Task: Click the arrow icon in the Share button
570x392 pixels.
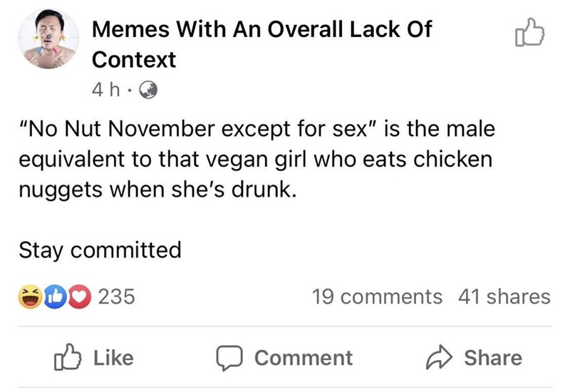Action: pos(440,357)
